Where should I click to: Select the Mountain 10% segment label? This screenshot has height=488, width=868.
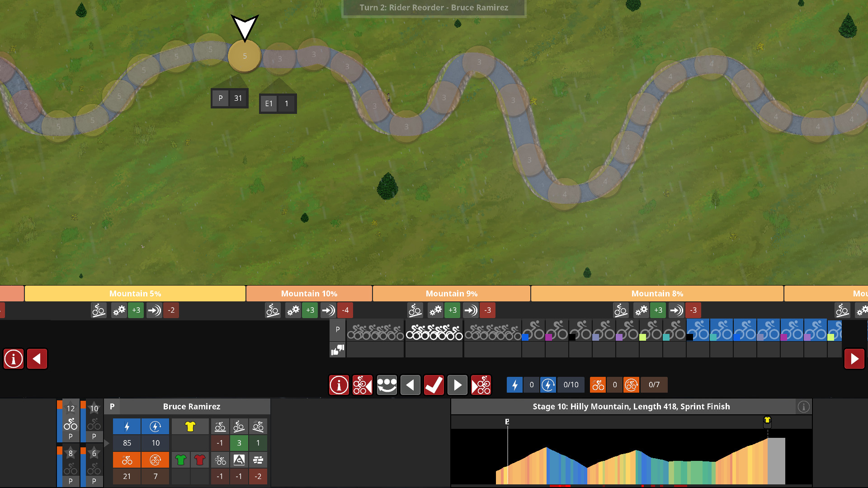(309, 294)
